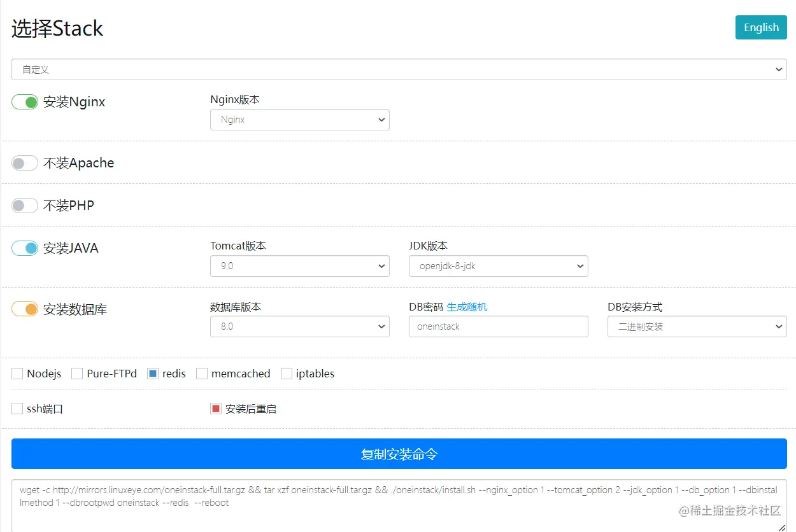The width and height of the screenshot is (796, 532).
Task: Toggle the 安装Nginx switch off
Action: [25, 102]
